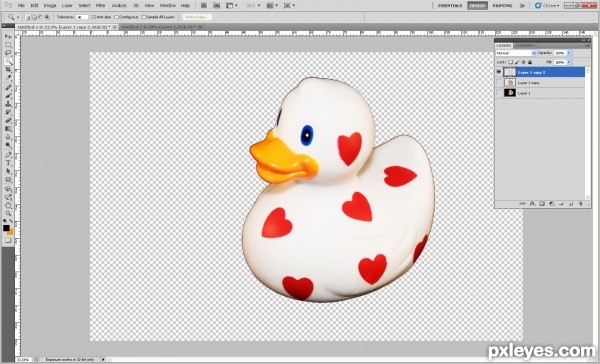Image resolution: width=600 pixels, height=364 pixels.
Task: Select the History Brush tool
Action: [x=8, y=113]
